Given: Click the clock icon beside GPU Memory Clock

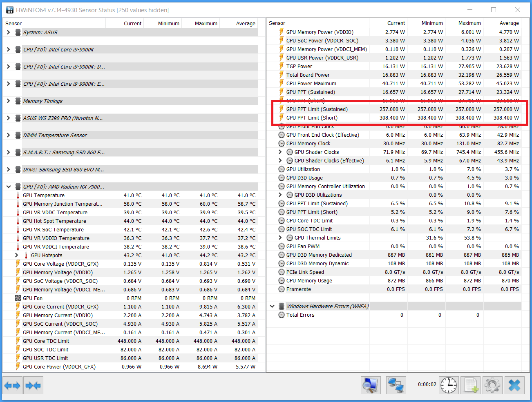Looking at the screenshot, I should pyautogui.click(x=282, y=143).
